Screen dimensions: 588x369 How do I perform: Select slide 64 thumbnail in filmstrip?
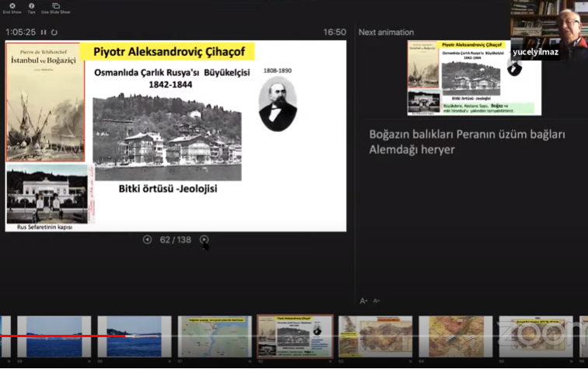tap(456, 336)
